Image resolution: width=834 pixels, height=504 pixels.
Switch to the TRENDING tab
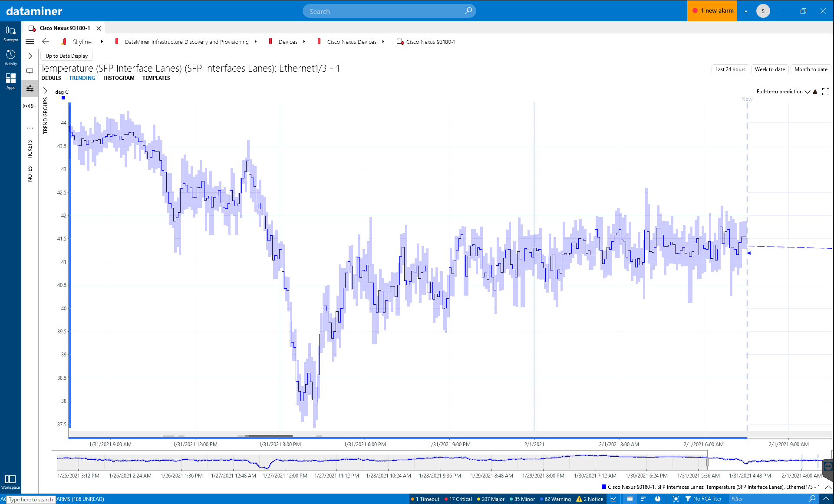[x=82, y=78]
